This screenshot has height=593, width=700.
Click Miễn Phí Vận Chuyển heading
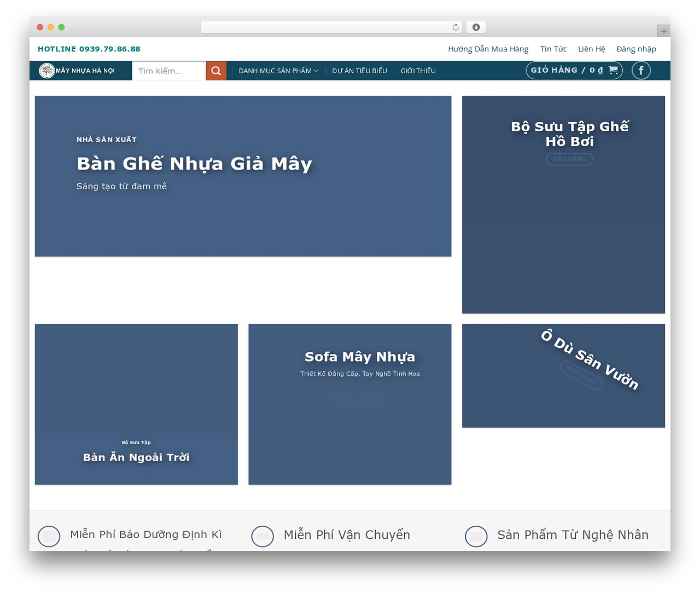coord(347,535)
